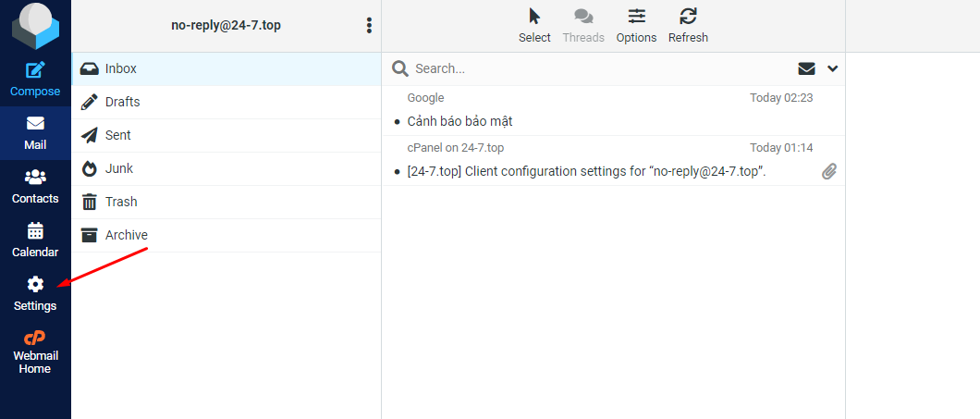Viewport: 980px width, 419px height.
Task: Toggle the envelope message filter
Action: 806,68
